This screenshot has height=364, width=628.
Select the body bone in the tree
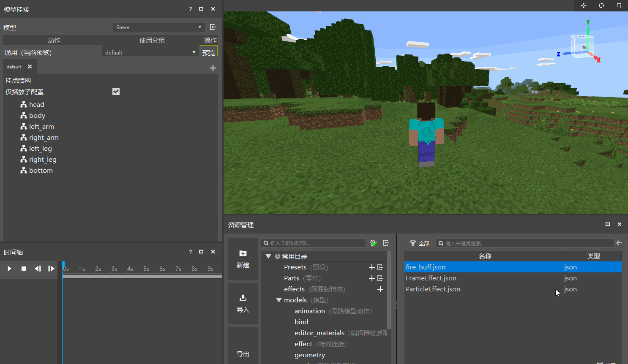[37, 115]
